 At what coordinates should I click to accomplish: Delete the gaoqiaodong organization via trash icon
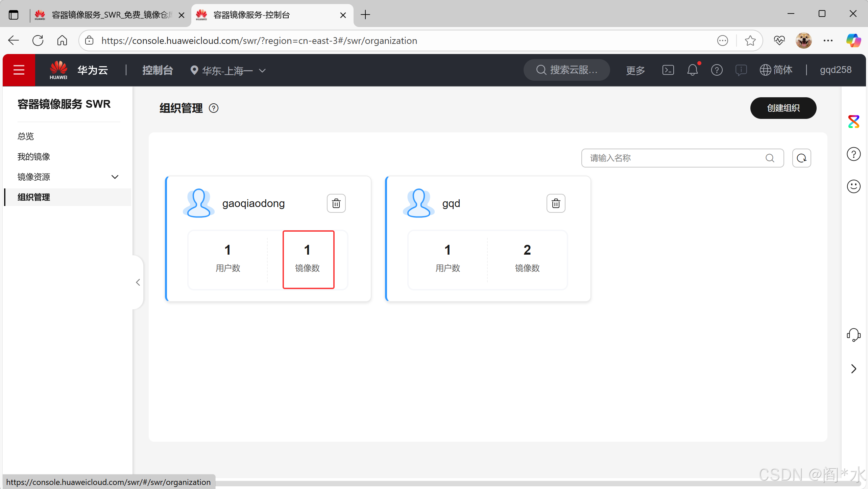click(336, 203)
